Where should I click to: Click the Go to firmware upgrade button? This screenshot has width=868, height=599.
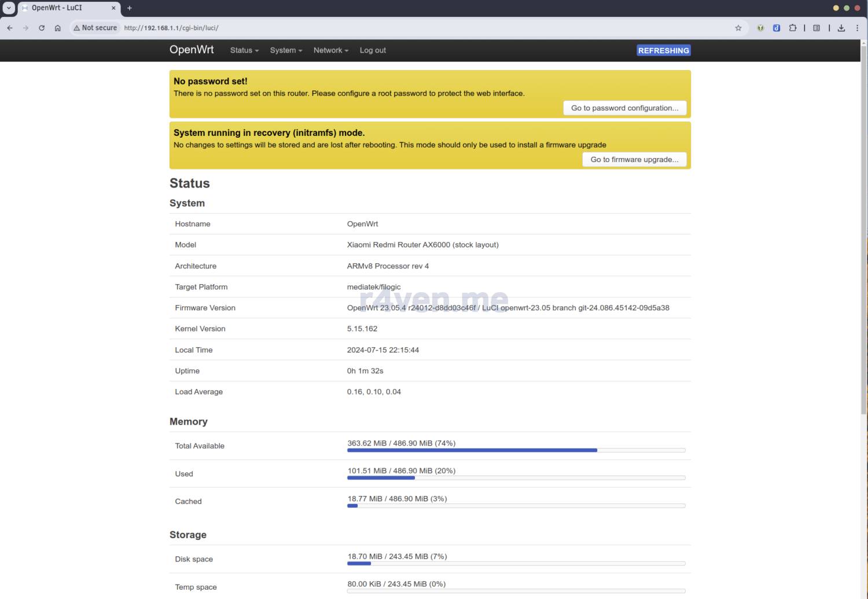[x=634, y=160]
